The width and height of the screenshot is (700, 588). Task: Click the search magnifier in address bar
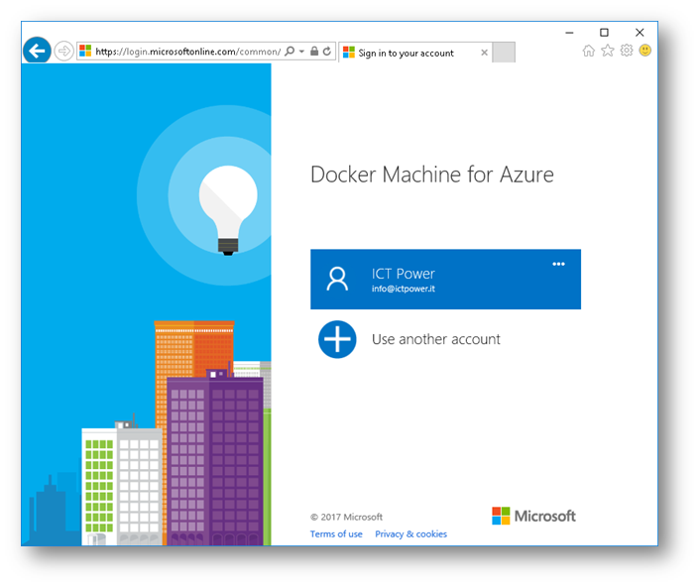tap(290, 52)
